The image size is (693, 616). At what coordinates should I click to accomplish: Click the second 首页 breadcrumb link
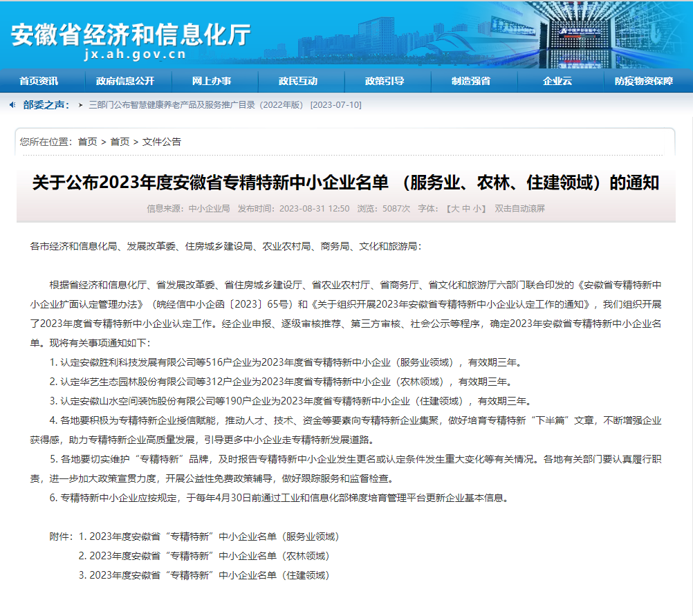(120, 142)
